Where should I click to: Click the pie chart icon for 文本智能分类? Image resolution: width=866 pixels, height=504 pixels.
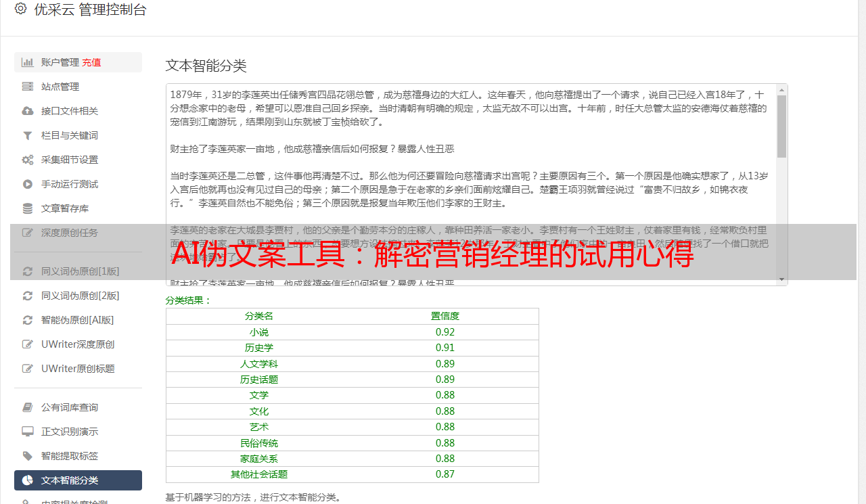click(28, 480)
